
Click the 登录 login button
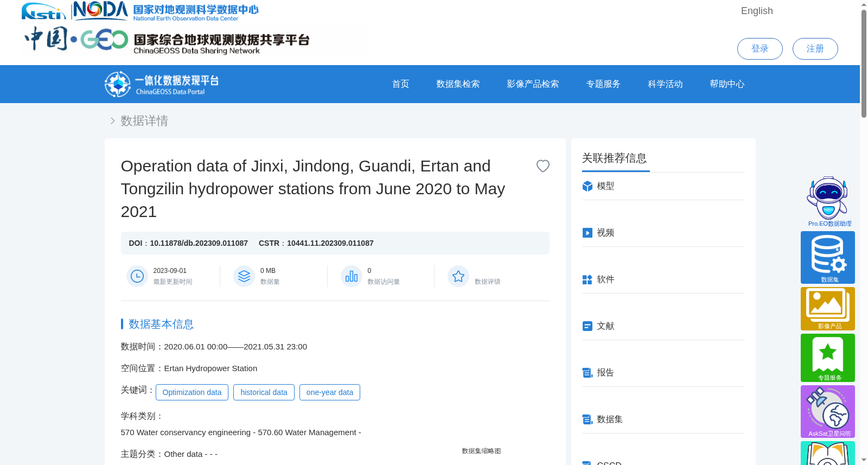(759, 49)
